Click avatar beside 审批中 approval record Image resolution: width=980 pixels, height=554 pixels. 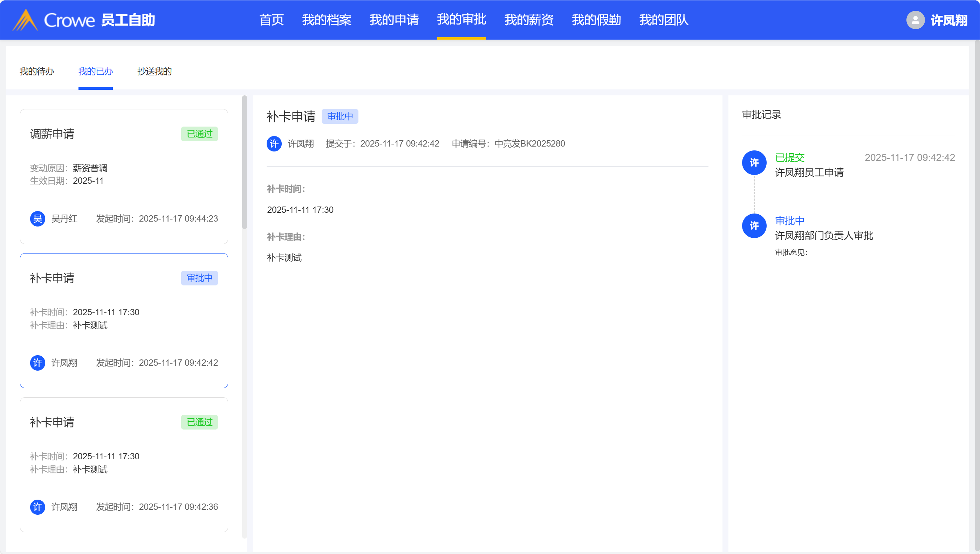pyautogui.click(x=754, y=226)
